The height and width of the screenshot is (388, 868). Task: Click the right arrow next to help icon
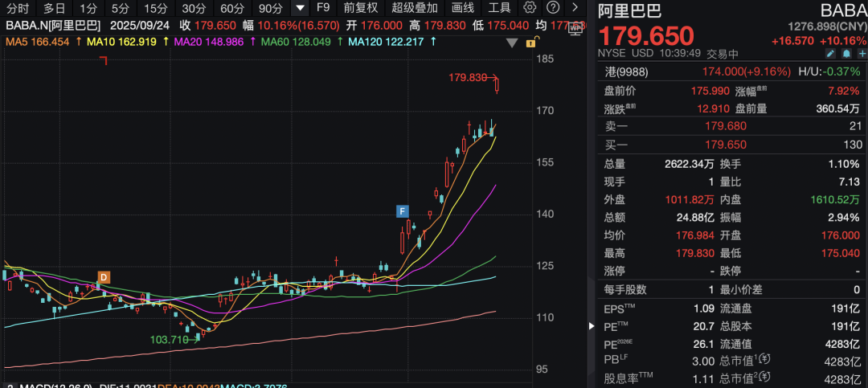tap(575, 8)
